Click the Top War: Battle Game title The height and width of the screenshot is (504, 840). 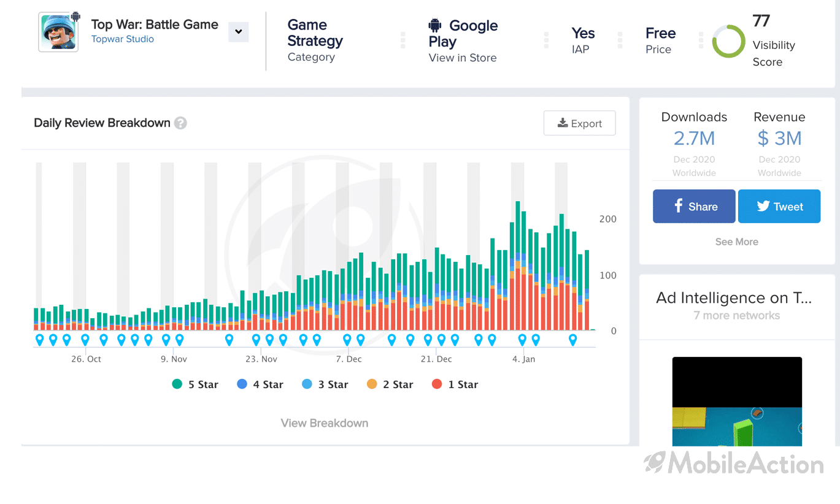(155, 25)
